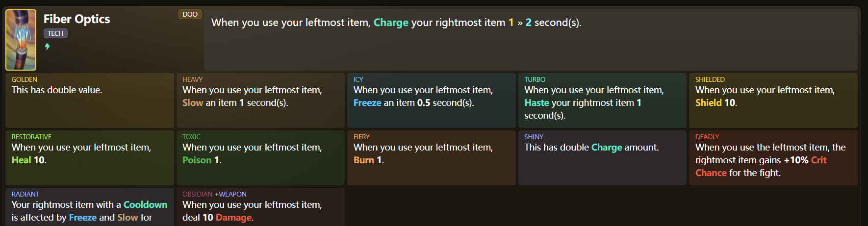This screenshot has width=868, height=226.
Task: Select the Heavy enchantment card
Action: 260,100
